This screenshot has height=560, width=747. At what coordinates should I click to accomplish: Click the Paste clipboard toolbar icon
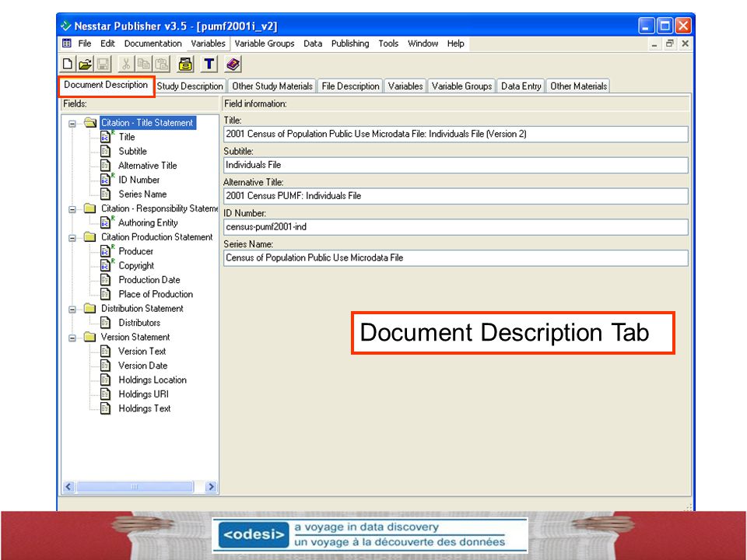pos(162,64)
